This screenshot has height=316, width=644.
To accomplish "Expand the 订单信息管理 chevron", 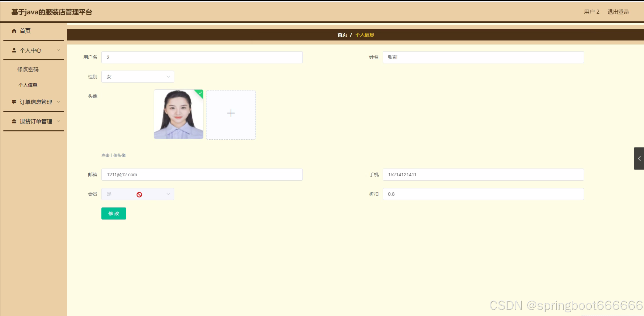I will [58, 102].
